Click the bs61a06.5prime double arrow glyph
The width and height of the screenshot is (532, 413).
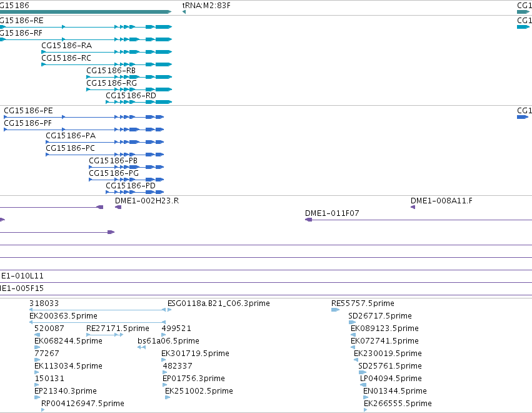[x=141, y=347]
